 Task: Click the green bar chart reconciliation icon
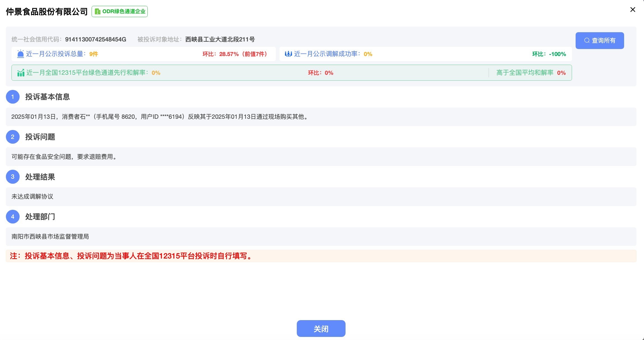click(21, 73)
